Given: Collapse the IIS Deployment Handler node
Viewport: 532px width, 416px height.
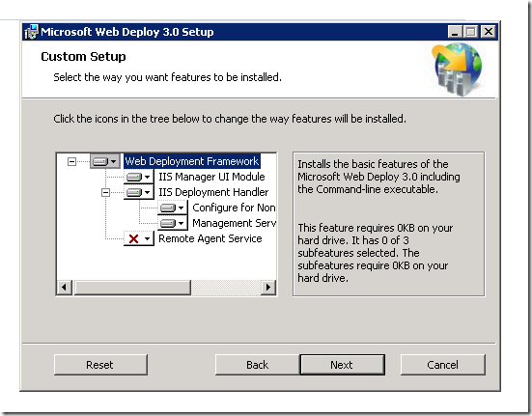Looking at the screenshot, I should coord(105,193).
